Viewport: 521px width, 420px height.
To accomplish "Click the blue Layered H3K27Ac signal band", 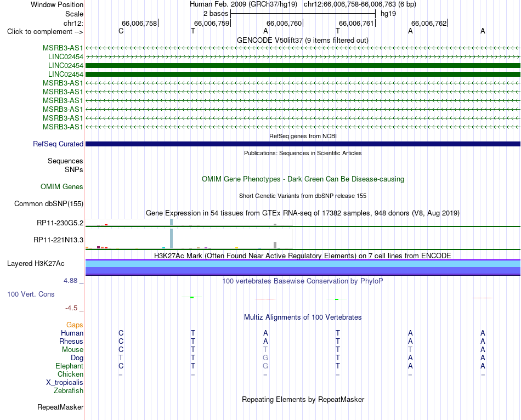I will (303, 268).
